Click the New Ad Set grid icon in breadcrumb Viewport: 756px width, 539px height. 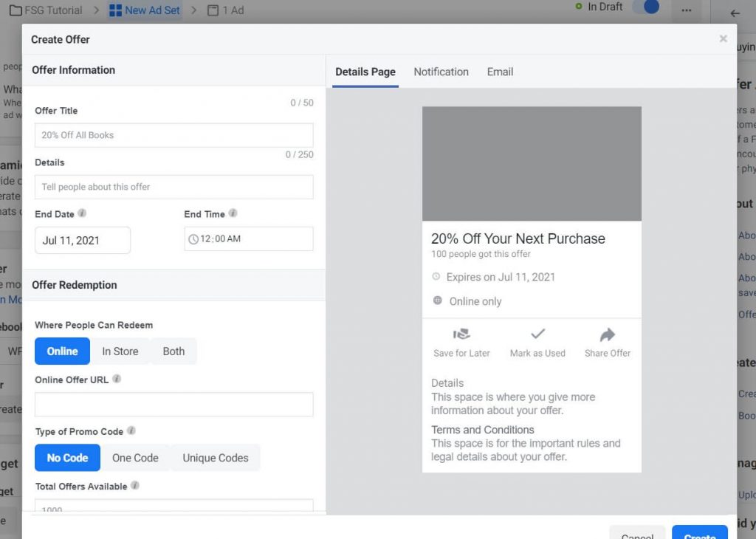(116, 10)
